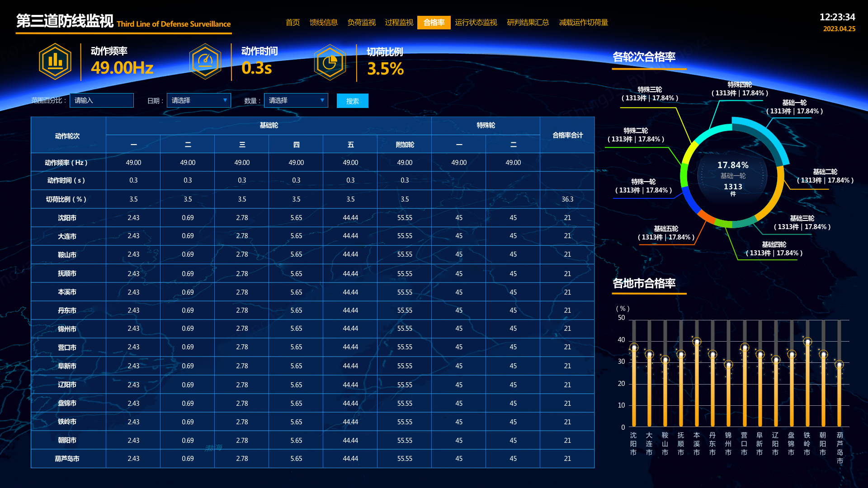The width and height of the screenshot is (868, 488).
Task: Open 研判结果汇总 tab
Action: click(528, 23)
